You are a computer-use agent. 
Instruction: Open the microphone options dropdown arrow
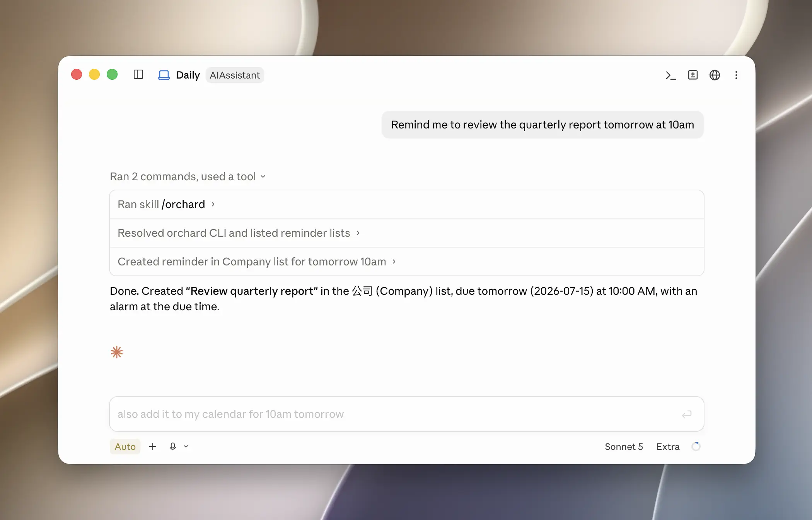[186, 446]
